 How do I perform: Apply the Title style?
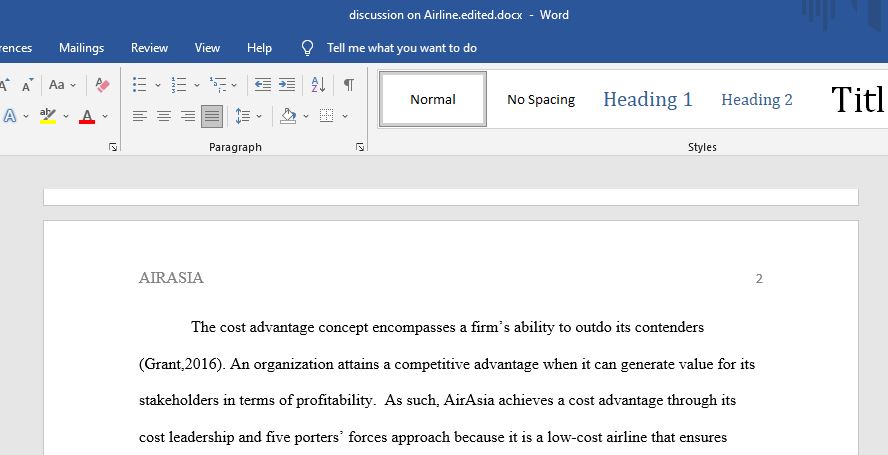pyautogui.click(x=856, y=100)
